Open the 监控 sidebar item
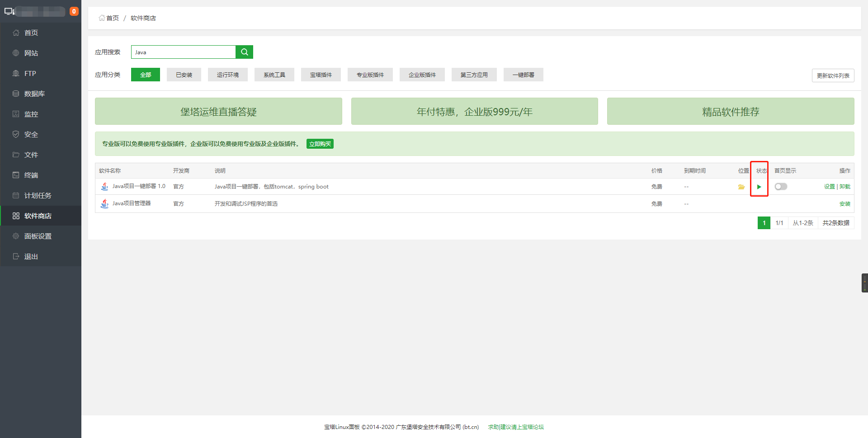This screenshot has height=438, width=868. coord(41,114)
